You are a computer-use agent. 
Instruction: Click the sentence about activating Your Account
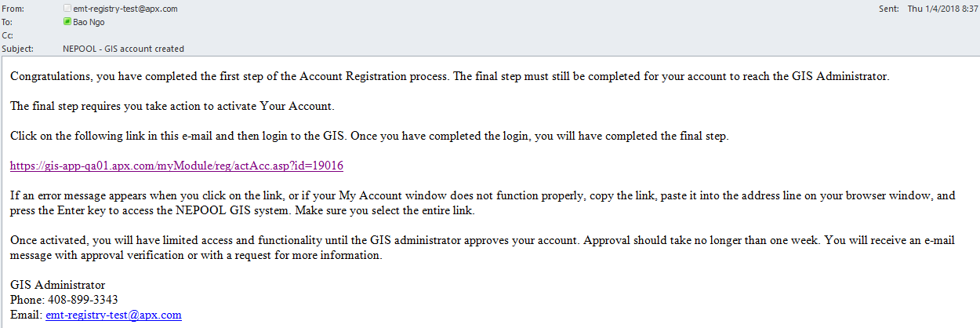point(172,106)
